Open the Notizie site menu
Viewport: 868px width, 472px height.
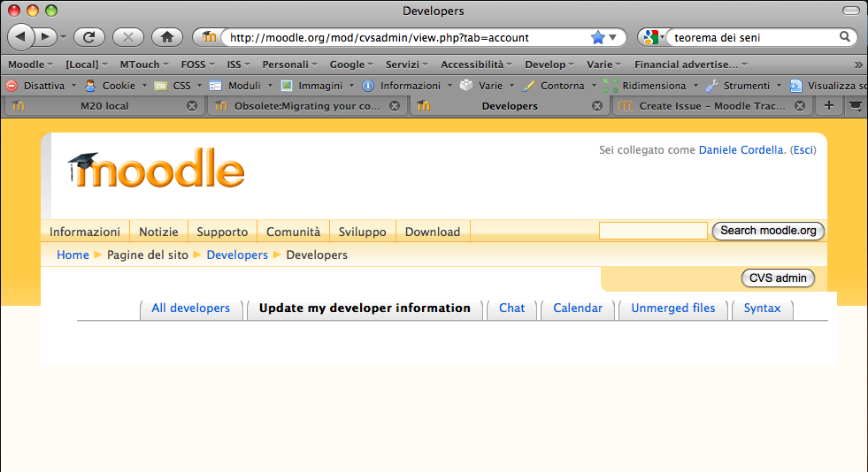(158, 232)
